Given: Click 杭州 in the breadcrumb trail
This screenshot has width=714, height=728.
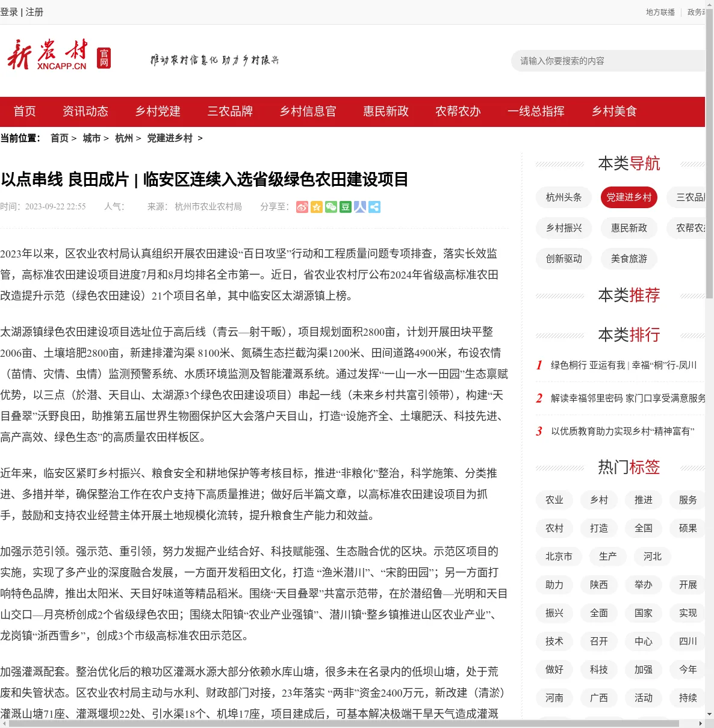Looking at the screenshot, I should pos(124,138).
